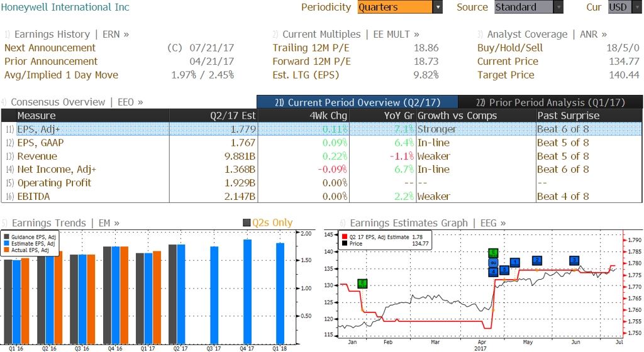Click the Measure column header
The width and height of the screenshot is (644, 352).
(93, 116)
